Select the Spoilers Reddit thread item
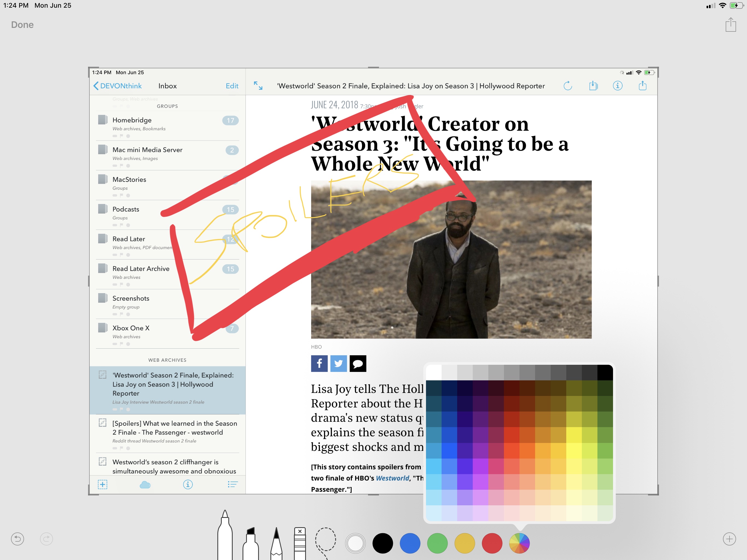The image size is (747, 560). click(x=168, y=434)
